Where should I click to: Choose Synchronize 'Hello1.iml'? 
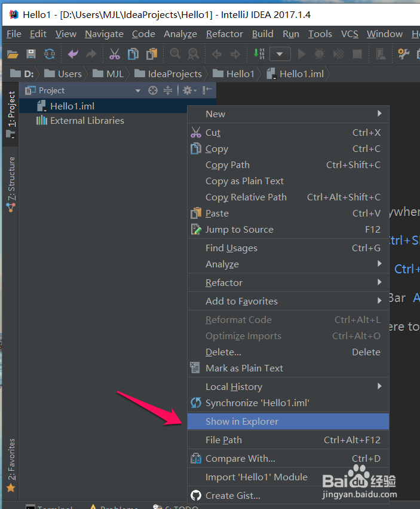tap(288, 403)
